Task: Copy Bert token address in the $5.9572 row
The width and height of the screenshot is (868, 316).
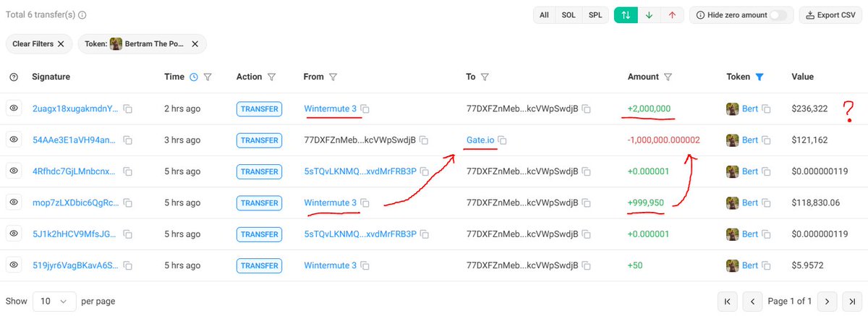Action: click(767, 265)
